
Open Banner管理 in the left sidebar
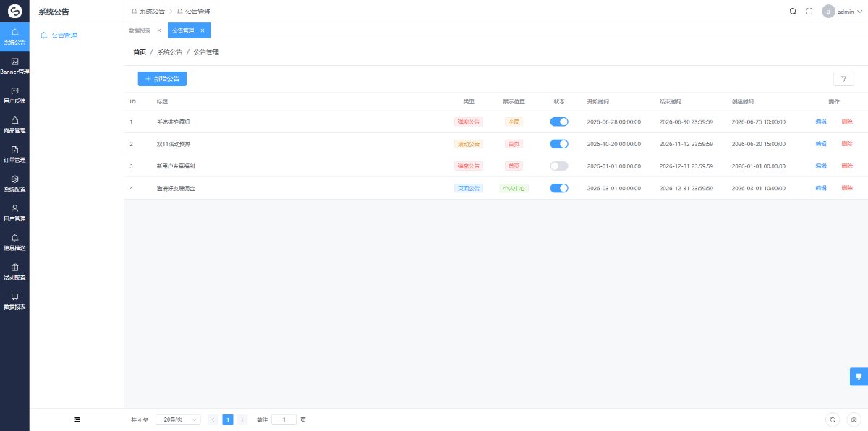click(x=14, y=66)
